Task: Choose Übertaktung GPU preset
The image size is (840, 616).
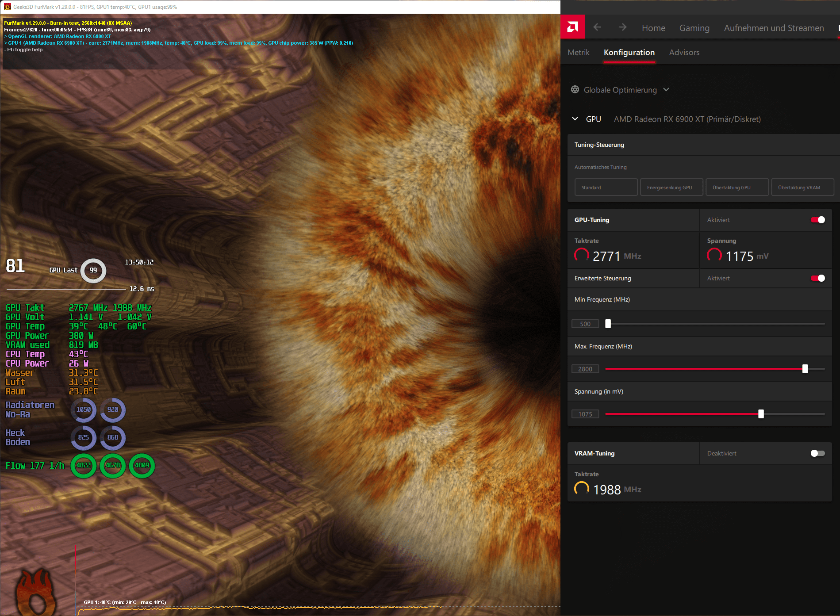Action: tap(737, 187)
